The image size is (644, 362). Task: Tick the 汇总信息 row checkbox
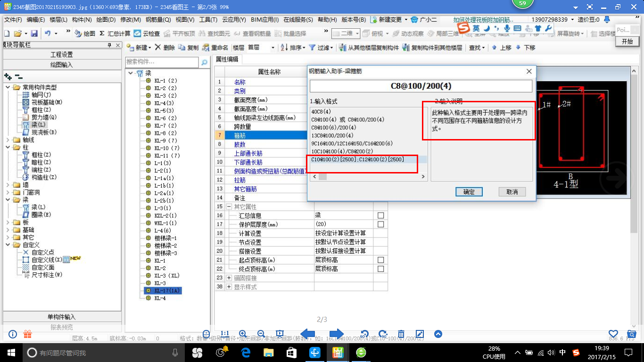coord(381,215)
